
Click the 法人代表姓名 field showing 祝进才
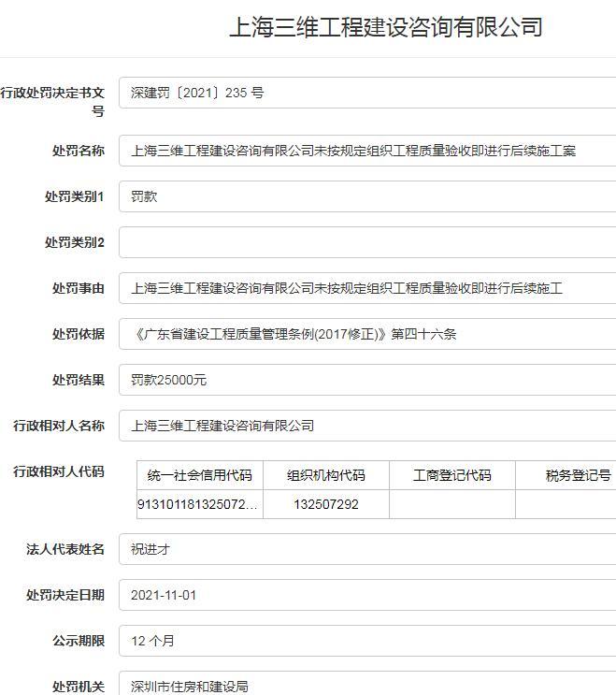(367, 549)
